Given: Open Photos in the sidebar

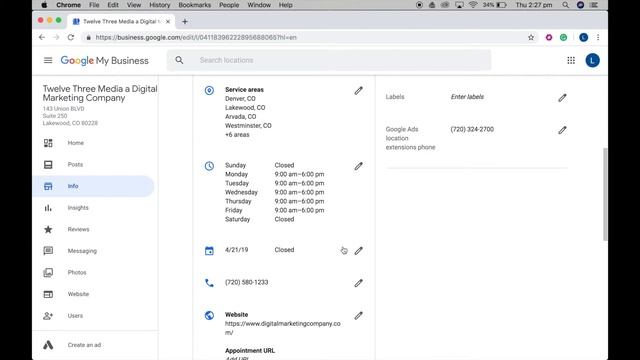Looking at the screenshot, I should click(x=93, y=272).
